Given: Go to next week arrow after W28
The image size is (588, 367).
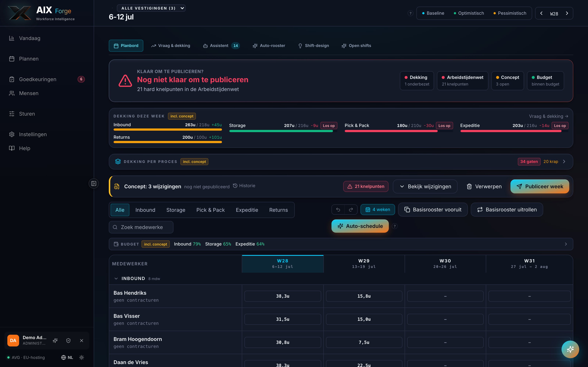Looking at the screenshot, I should (567, 13).
